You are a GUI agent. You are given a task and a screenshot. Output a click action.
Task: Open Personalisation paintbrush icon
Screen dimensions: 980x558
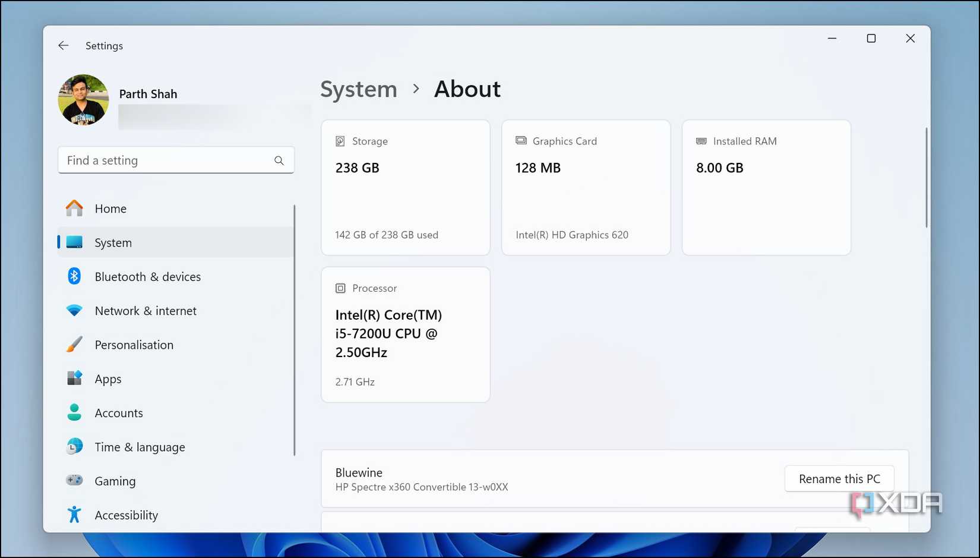pyautogui.click(x=74, y=345)
